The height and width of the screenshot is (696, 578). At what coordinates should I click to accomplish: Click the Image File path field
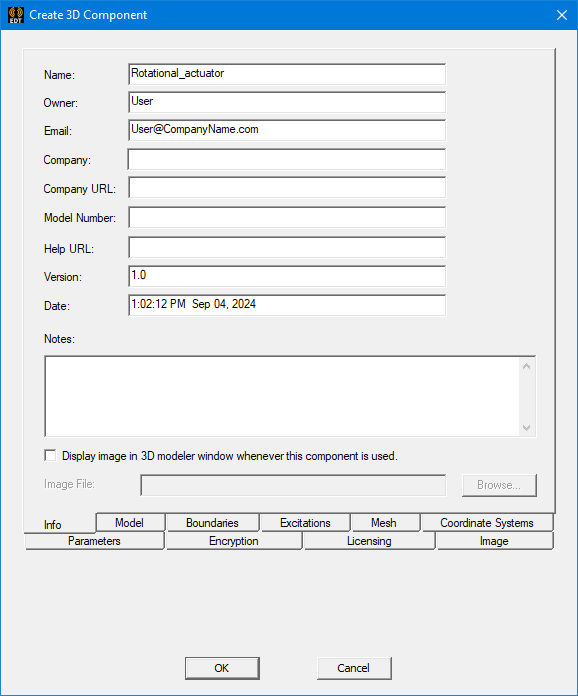pyautogui.click(x=293, y=485)
